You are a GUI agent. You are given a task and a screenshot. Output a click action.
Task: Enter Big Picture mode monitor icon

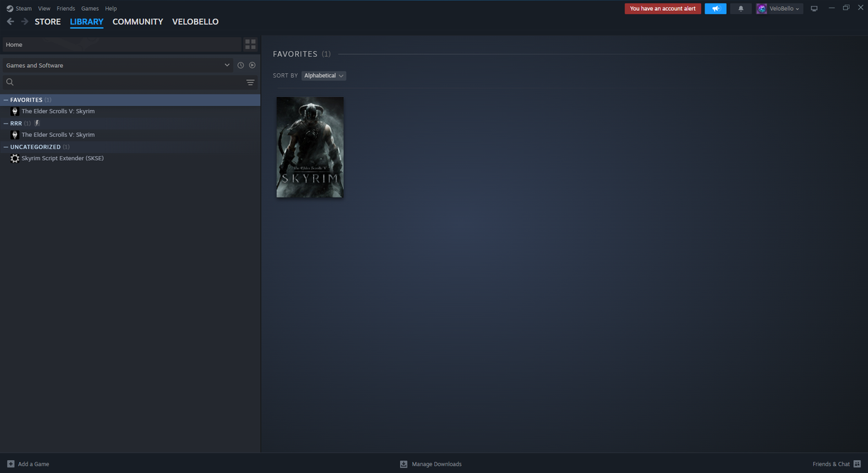coord(814,9)
